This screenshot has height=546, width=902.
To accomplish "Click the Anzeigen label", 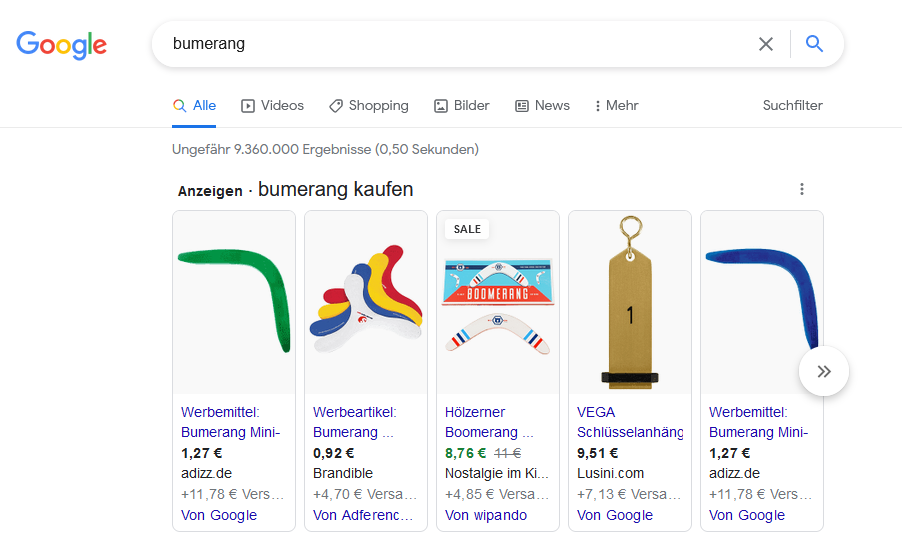I will coord(210,191).
